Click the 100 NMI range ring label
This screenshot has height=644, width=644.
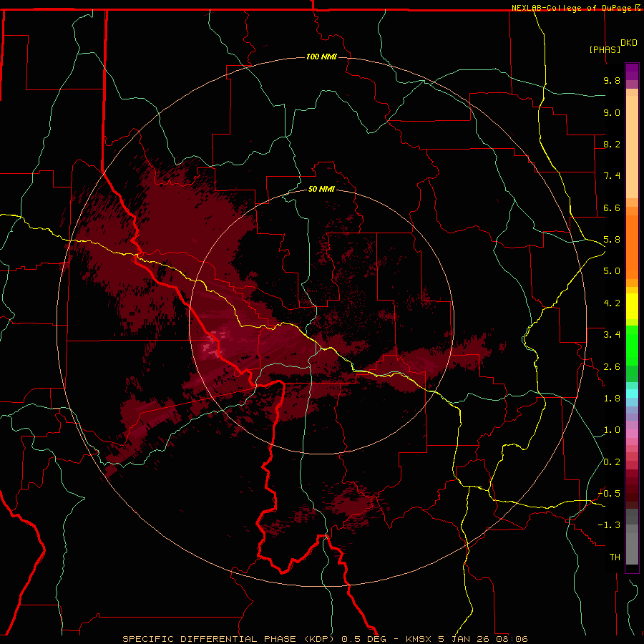(x=321, y=57)
